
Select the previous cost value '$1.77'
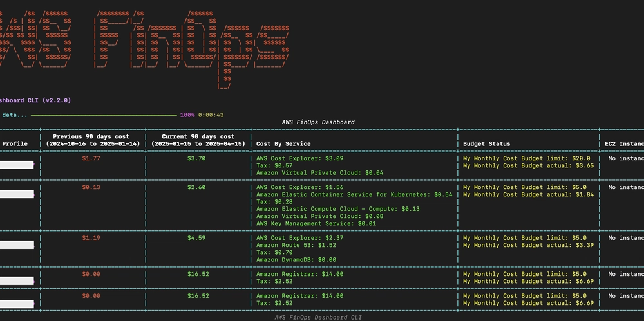click(x=91, y=158)
